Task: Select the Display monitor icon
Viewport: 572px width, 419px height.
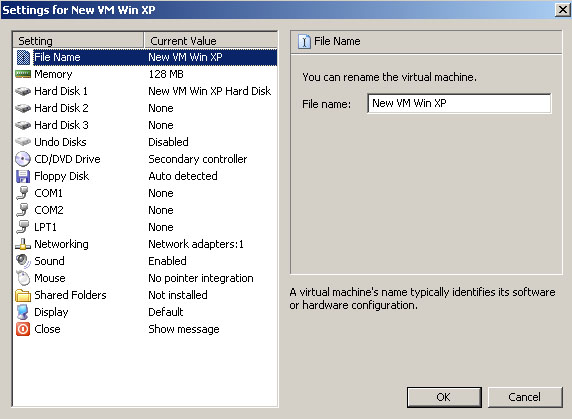Action: (x=23, y=312)
